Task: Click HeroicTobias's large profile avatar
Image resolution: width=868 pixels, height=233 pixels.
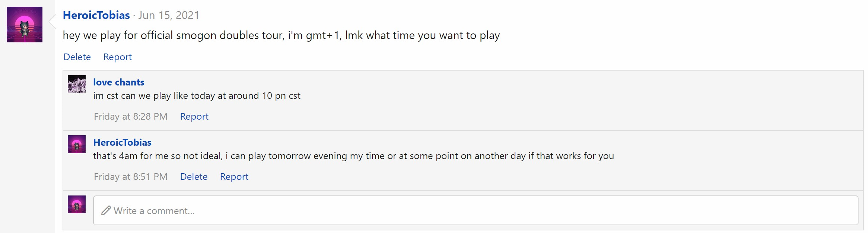Action: tap(25, 25)
